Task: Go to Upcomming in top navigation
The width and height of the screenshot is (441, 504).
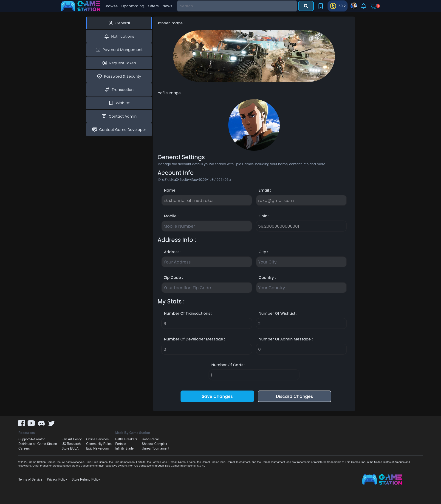Action: point(133,6)
